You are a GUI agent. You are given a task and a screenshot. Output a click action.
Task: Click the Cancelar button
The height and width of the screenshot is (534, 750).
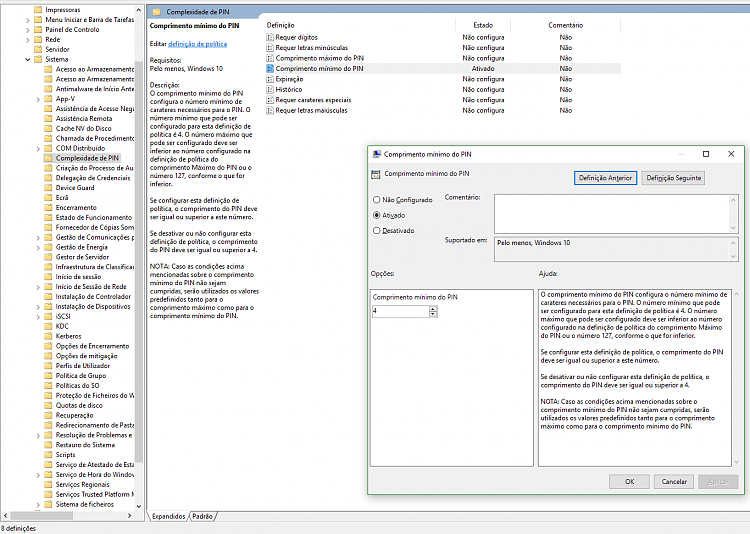[x=674, y=482]
